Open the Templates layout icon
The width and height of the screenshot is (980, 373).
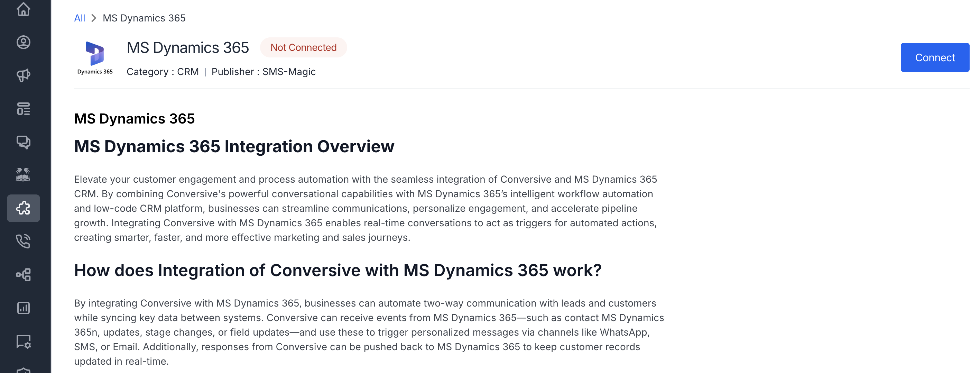pos(23,109)
